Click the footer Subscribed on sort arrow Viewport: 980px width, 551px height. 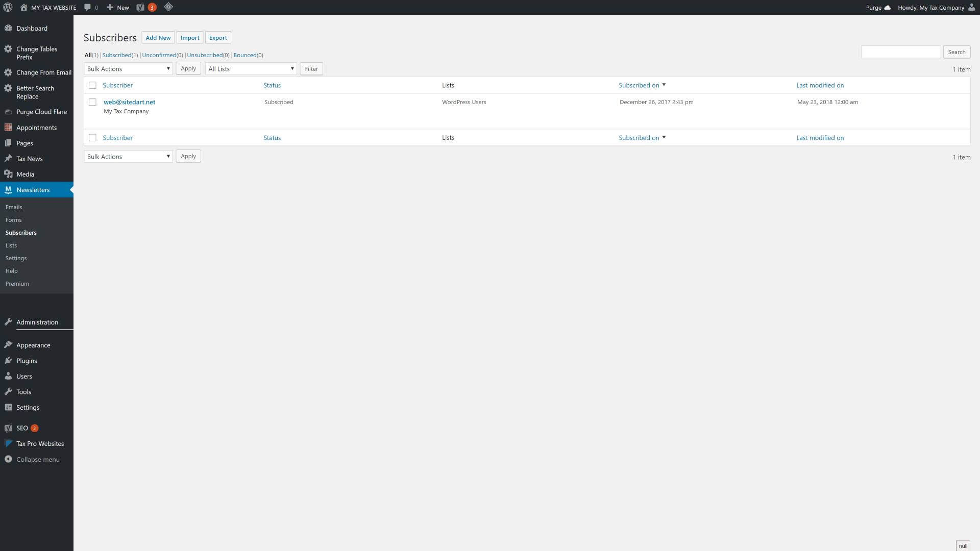pyautogui.click(x=664, y=137)
